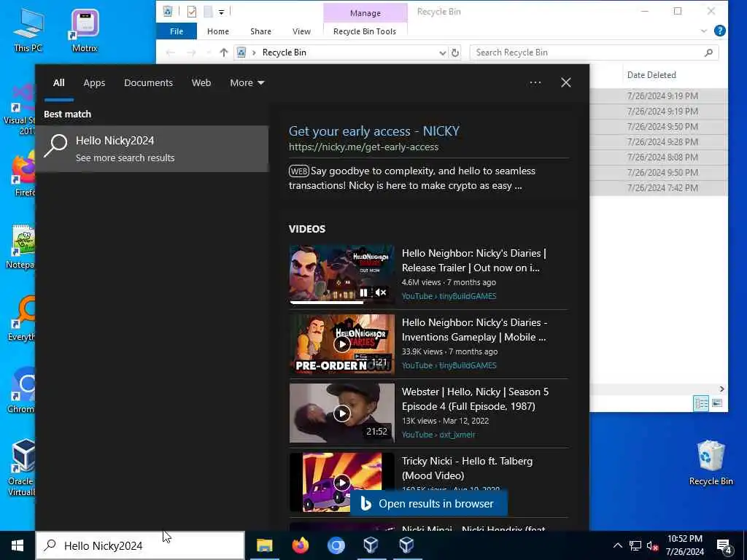Click the Recycle Bin address path text
The height and width of the screenshot is (560, 747).
point(284,52)
